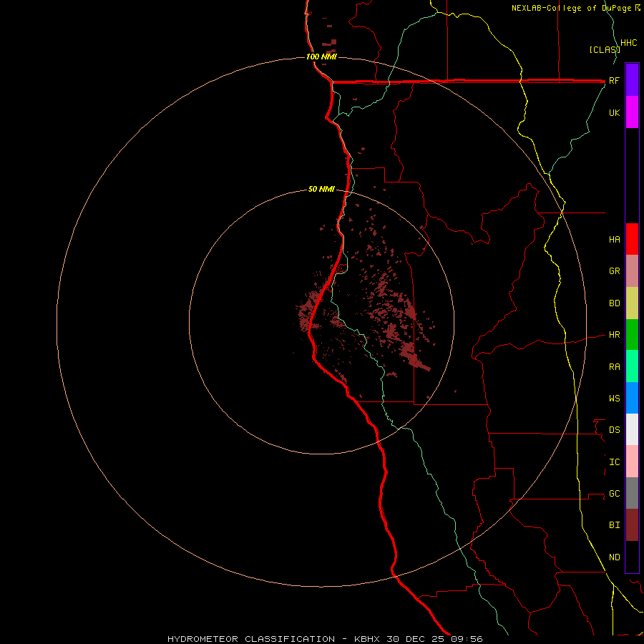Click the HA red legend swatch
Image resolution: width=644 pixels, height=644 pixels.
point(632,239)
